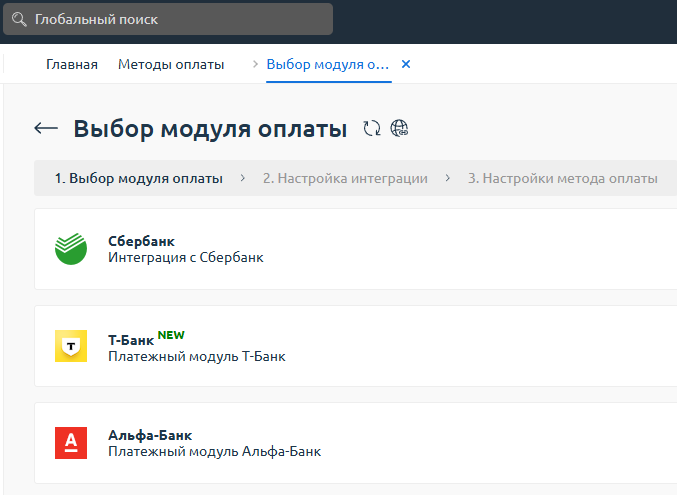Go back using the left arrow icon

[x=46, y=128]
